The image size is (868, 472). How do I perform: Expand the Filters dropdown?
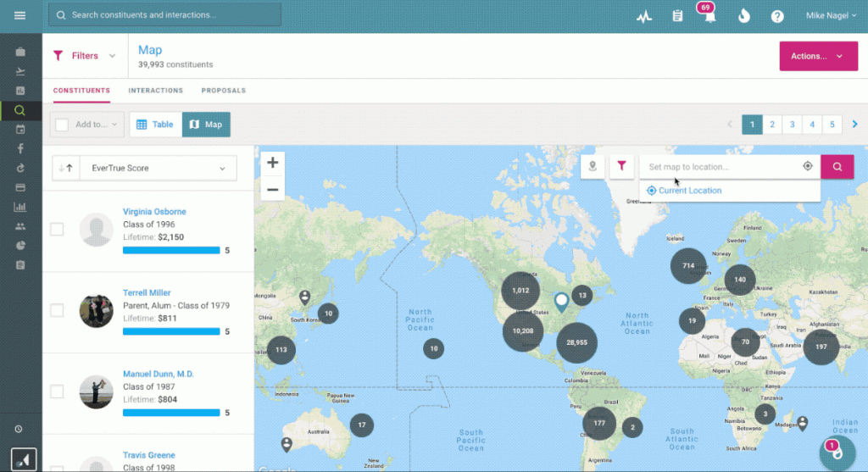click(85, 56)
